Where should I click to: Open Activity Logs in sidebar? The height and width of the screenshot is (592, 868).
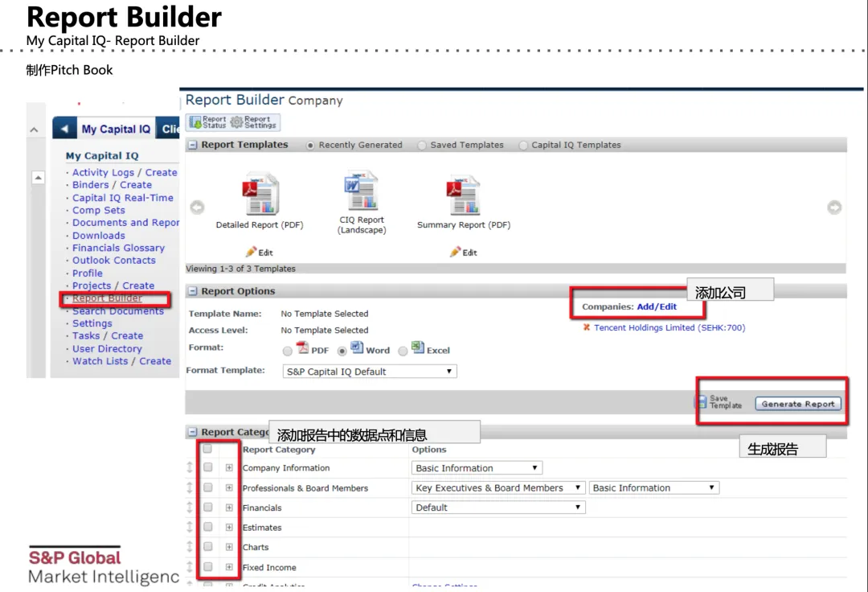[103, 172]
